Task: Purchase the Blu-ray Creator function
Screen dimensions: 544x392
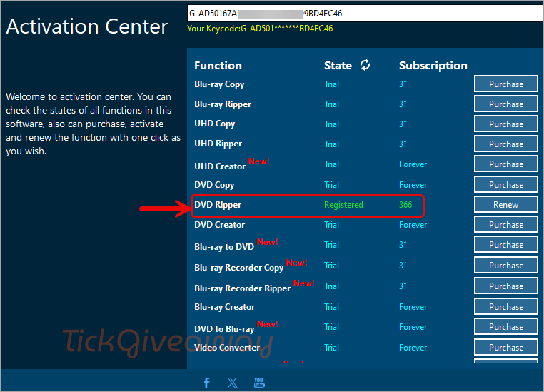Action: pos(506,306)
